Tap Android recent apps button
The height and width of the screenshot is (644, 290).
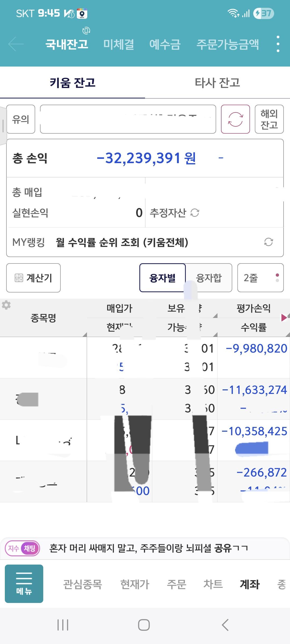click(x=63, y=625)
